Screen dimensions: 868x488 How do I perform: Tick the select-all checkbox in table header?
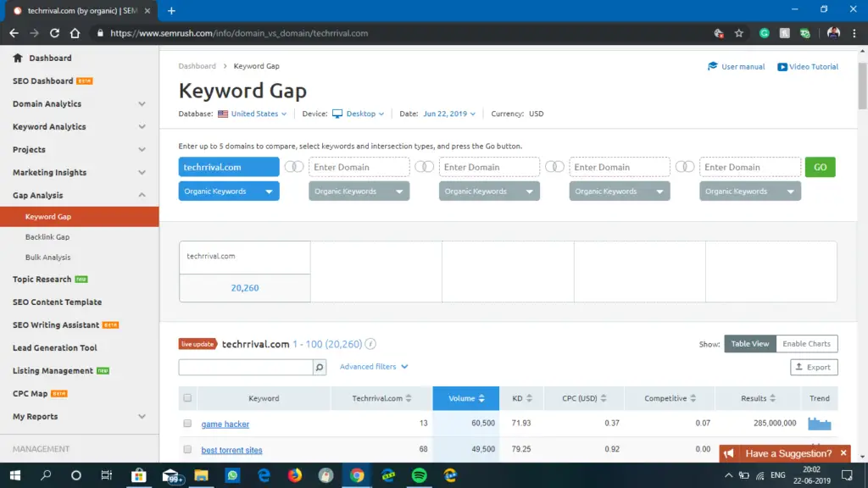pos(187,398)
